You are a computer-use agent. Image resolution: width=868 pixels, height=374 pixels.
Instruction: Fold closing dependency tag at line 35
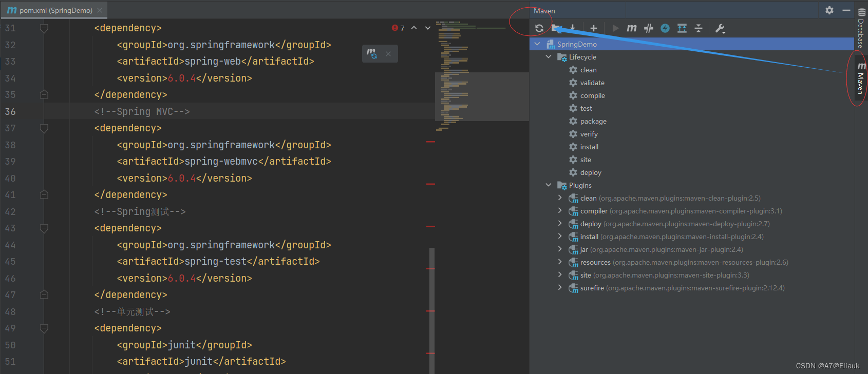(44, 94)
